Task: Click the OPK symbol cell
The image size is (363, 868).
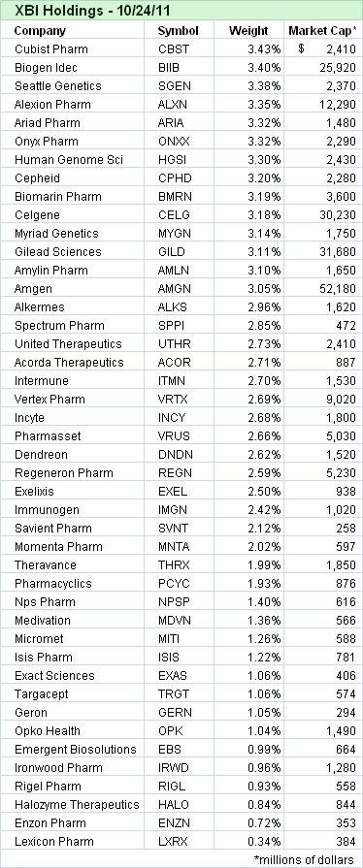Action: (x=179, y=730)
